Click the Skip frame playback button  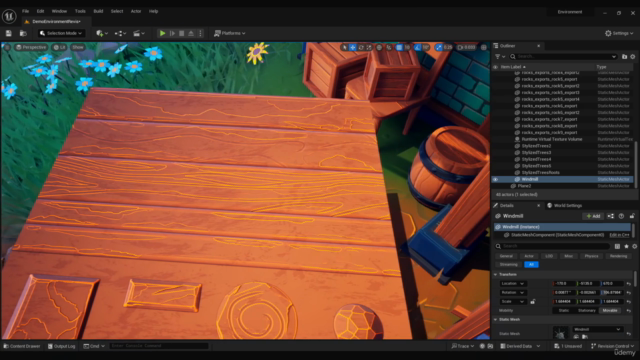172,33
